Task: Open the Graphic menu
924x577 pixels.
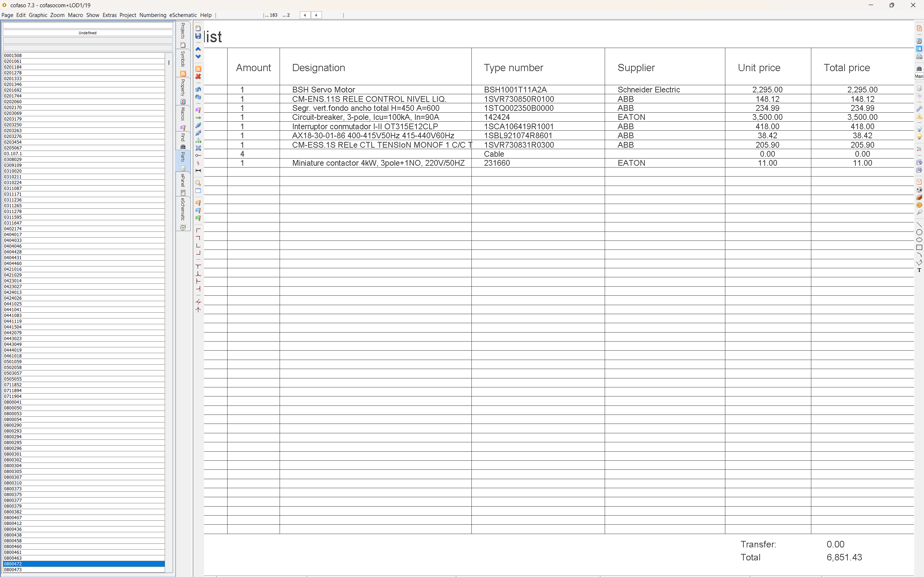Action: tap(38, 15)
